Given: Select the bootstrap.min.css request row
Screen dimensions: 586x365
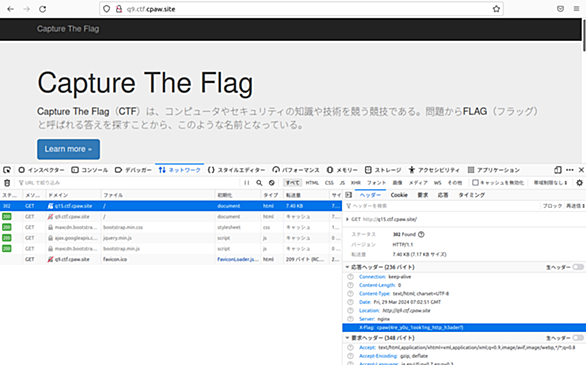Looking at the screenshot, I should 171,227.
